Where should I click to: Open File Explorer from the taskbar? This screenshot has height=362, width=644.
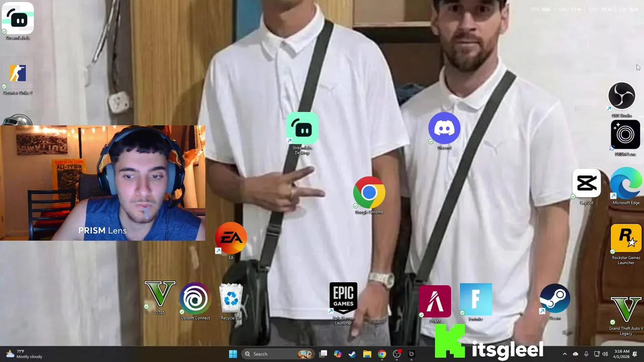click(367, 354)
